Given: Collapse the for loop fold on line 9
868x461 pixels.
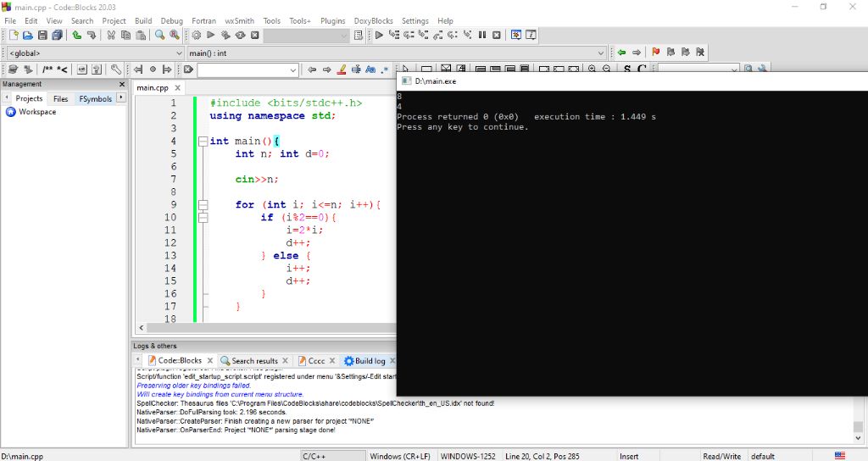Looking at the screenshot, I should click(203, 205).
